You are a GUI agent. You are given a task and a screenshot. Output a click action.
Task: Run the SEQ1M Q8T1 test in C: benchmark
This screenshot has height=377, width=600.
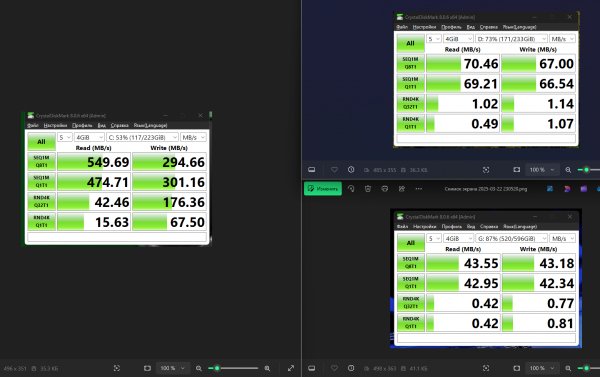41,162
